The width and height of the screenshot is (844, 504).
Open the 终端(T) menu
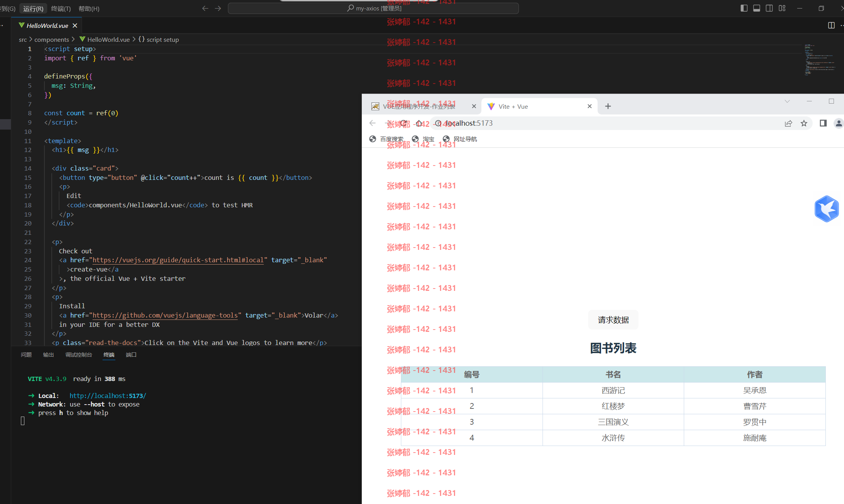click(x=61, y=9)
